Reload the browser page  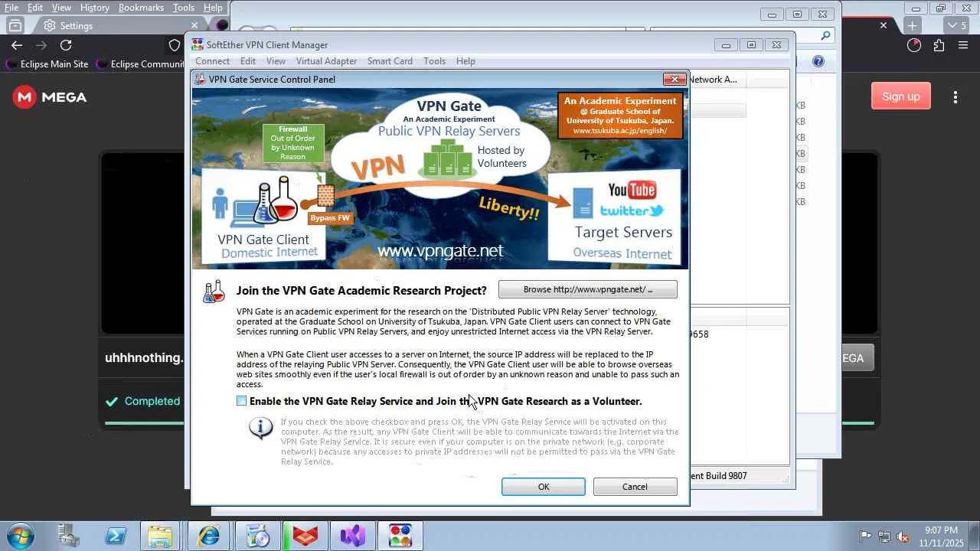pyautogui.click(x=66, y=45)
